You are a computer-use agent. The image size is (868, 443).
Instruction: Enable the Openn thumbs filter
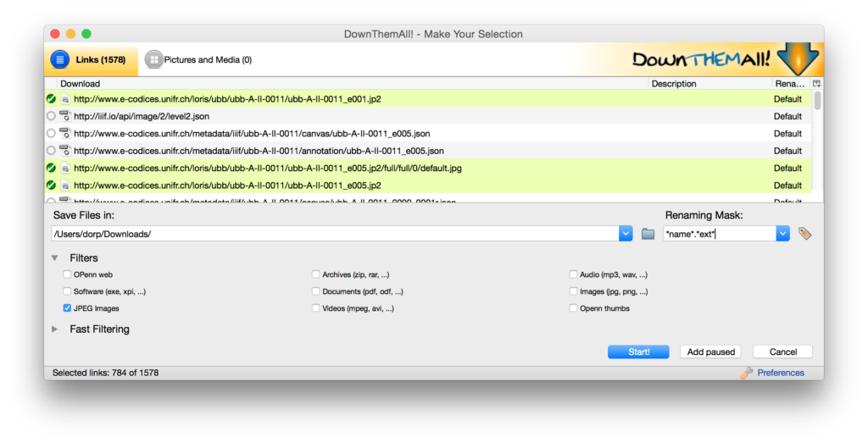[573, 308]
